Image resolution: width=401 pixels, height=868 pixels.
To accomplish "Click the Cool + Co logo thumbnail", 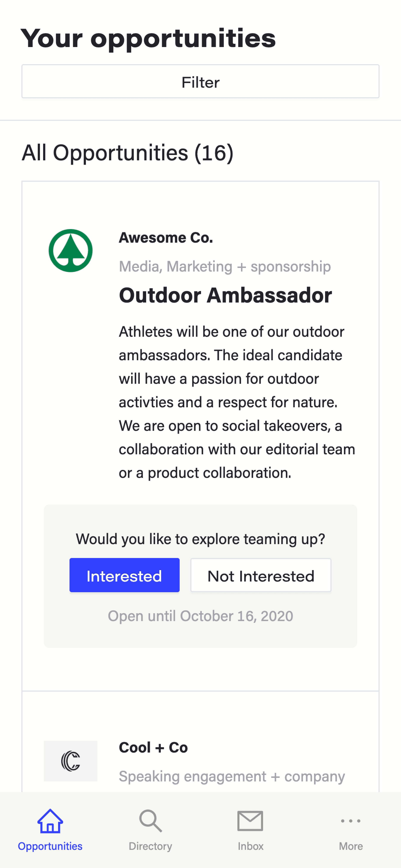I will pos(70,761).
